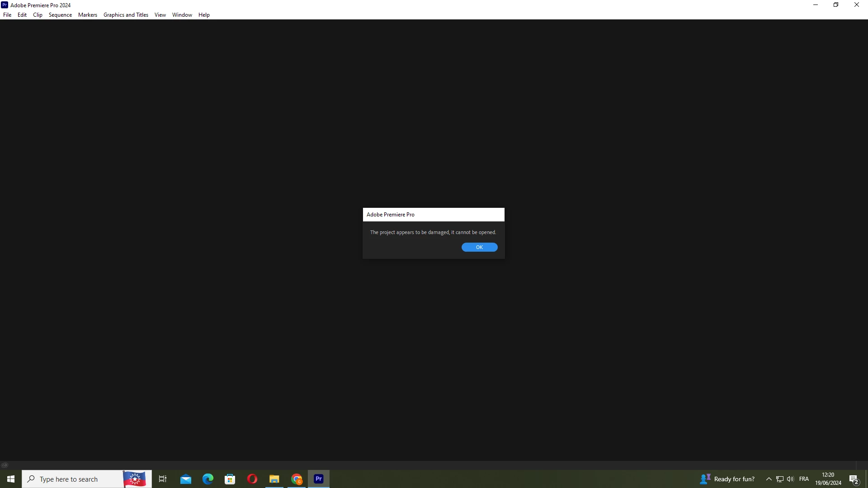Open Microsoft Edge from taskbar
868x488 pixels.
[x=208, y=479]
